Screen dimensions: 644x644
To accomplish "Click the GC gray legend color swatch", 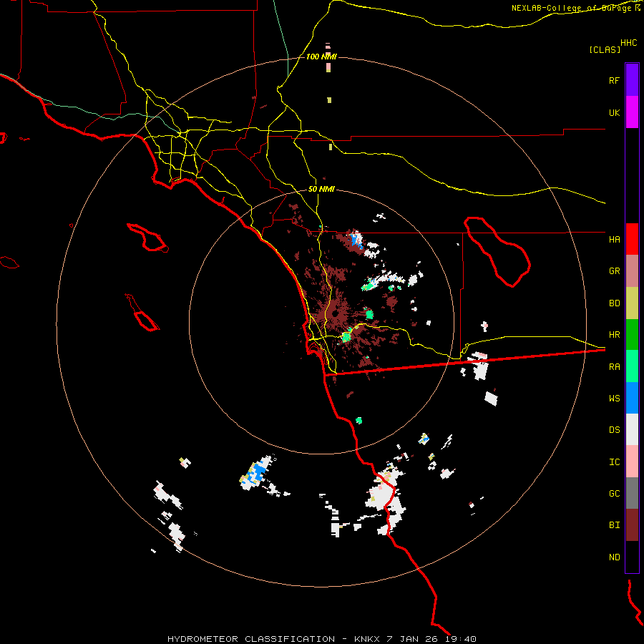I will (x=632, y=494).
